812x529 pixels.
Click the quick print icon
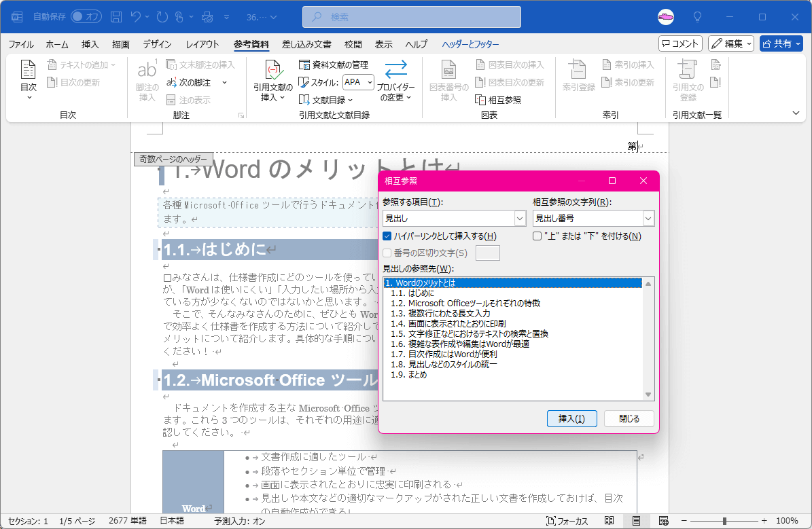pyautogui.click(x=207, y=17)
